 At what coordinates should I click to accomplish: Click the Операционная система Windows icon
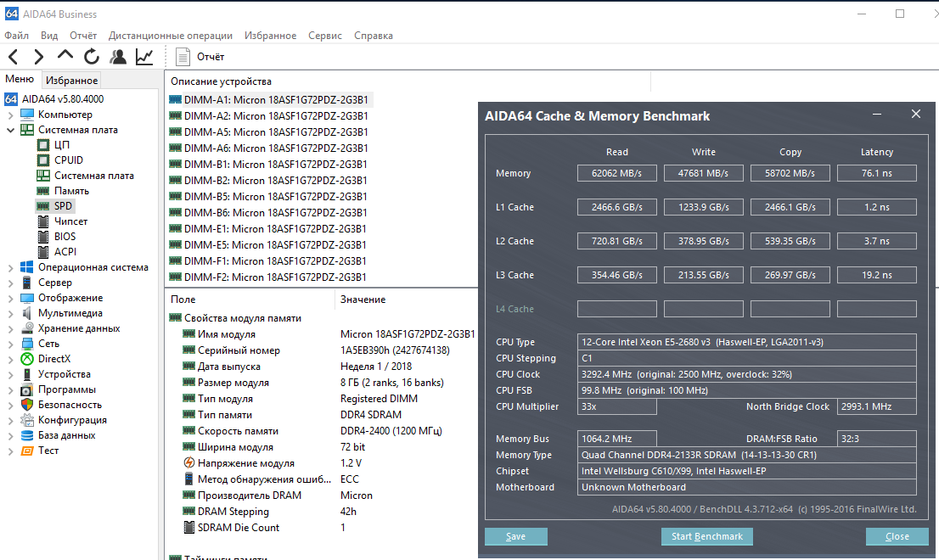27,266
